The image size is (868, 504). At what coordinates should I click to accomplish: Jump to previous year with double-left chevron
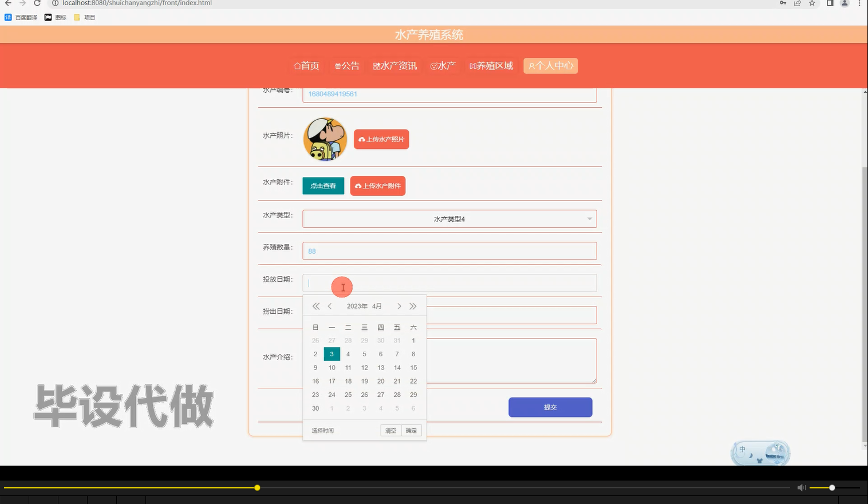coord(315,306)
